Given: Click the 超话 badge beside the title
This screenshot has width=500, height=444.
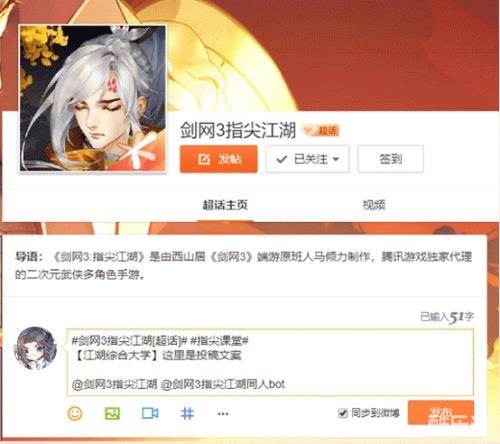Looking at the screenshot, I should (321, 130).
